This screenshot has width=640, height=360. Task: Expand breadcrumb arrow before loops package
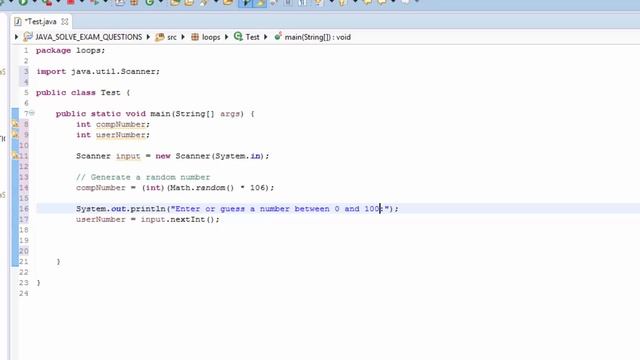pyautogui.click(x=183, y=37)
